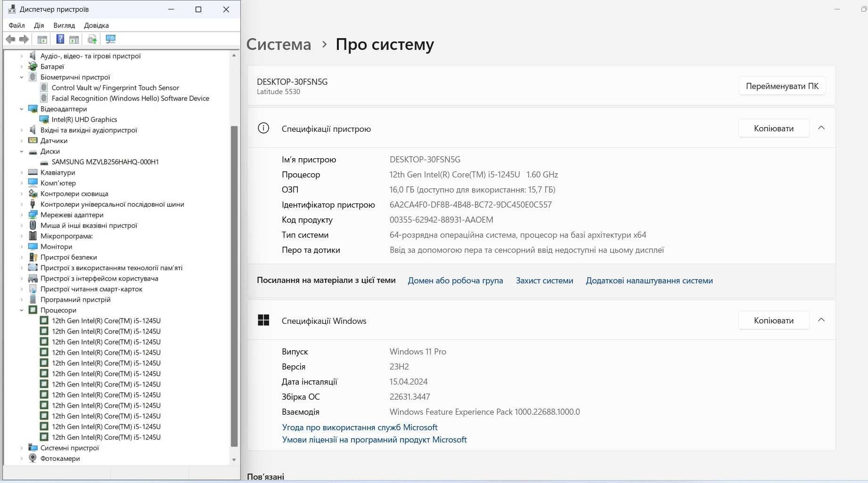
Task: Click the SAMSUNG MZVLB256HAHQ disk icon
Action: (44, 162)
